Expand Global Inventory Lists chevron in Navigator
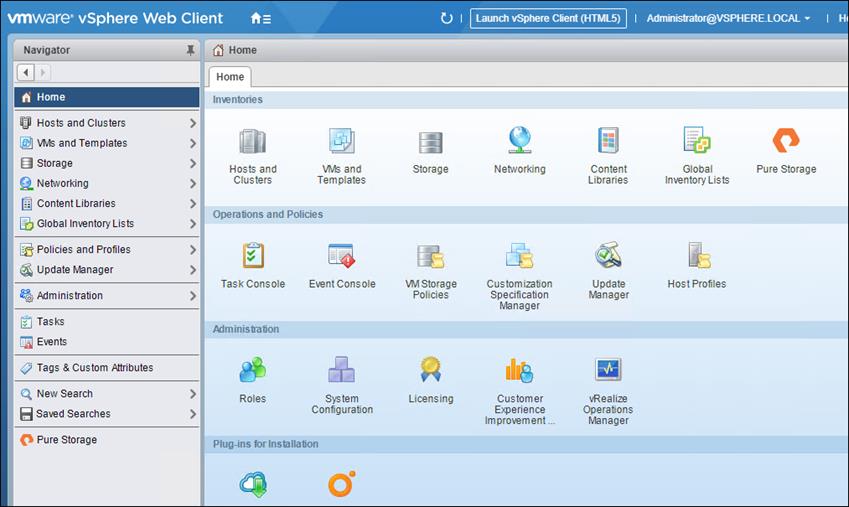Screen dimensions: 849x507 coord(193,224)
